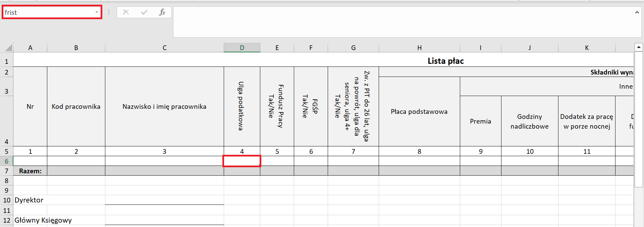Click the vertical scrollbar up arrow
Screen dimensions: 644x227
tap(639, 47)
